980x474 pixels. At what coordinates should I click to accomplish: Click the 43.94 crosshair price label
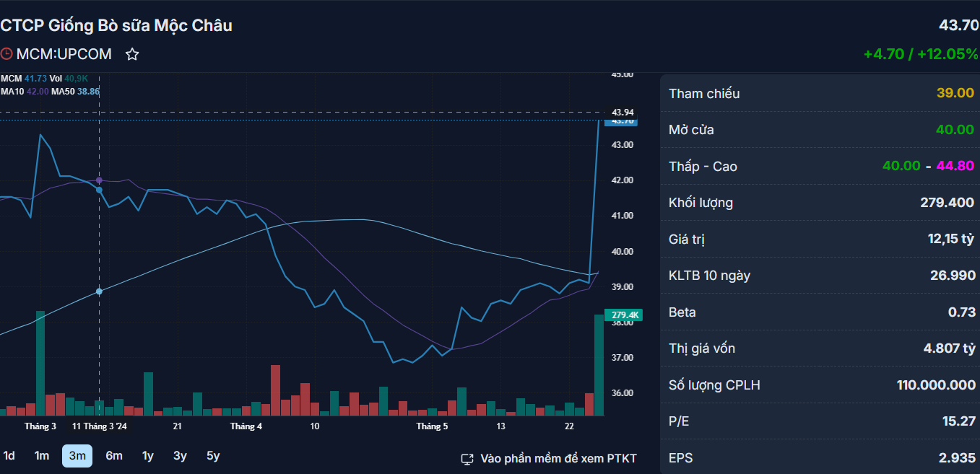(x=623, y=112)
